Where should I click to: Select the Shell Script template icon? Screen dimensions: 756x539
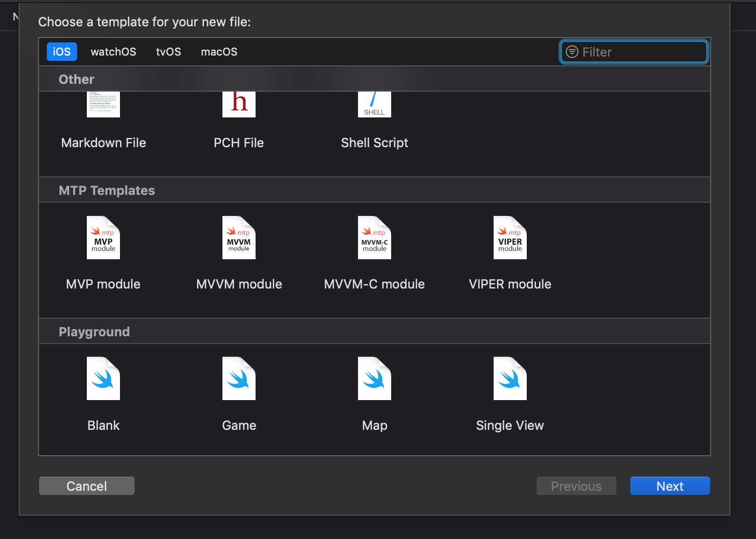point(375,104)
